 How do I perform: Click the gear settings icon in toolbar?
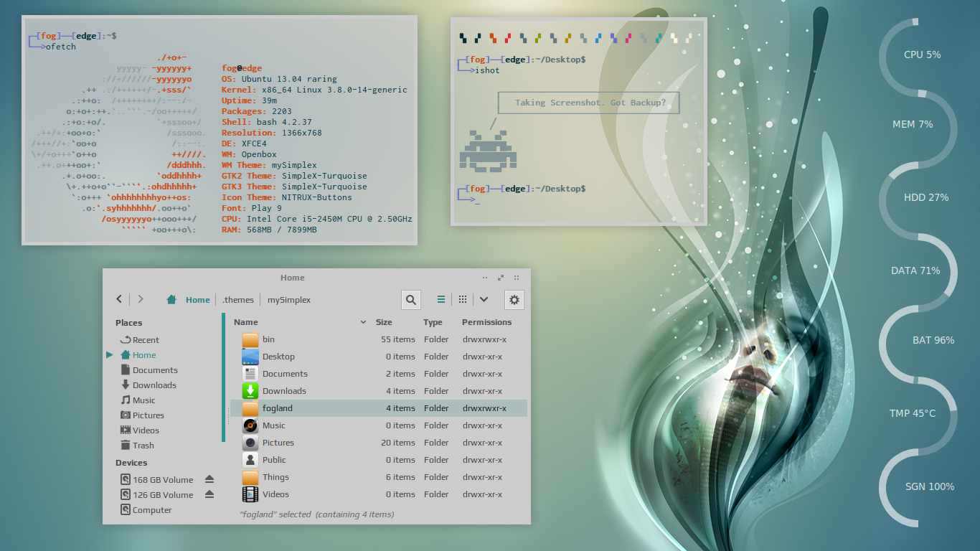tap(514, 300)
